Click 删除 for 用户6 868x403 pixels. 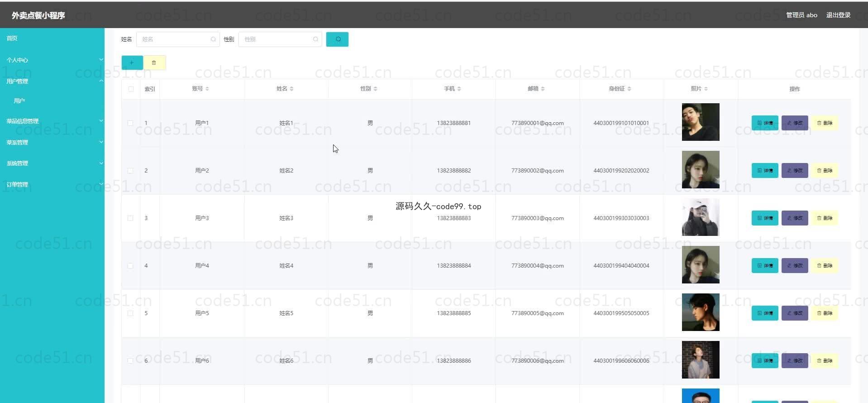pos(825,361)
